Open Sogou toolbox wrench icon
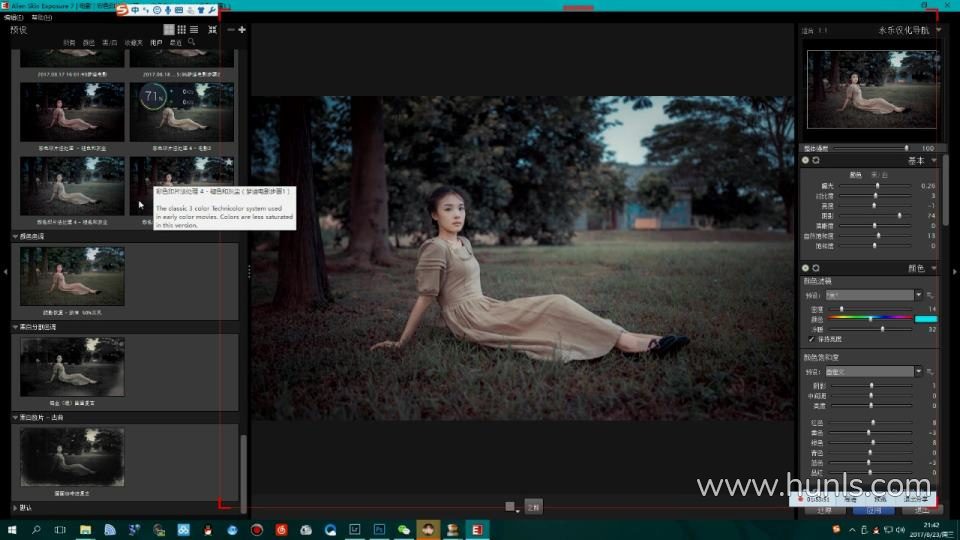960x540 pixels. (212, 10)
